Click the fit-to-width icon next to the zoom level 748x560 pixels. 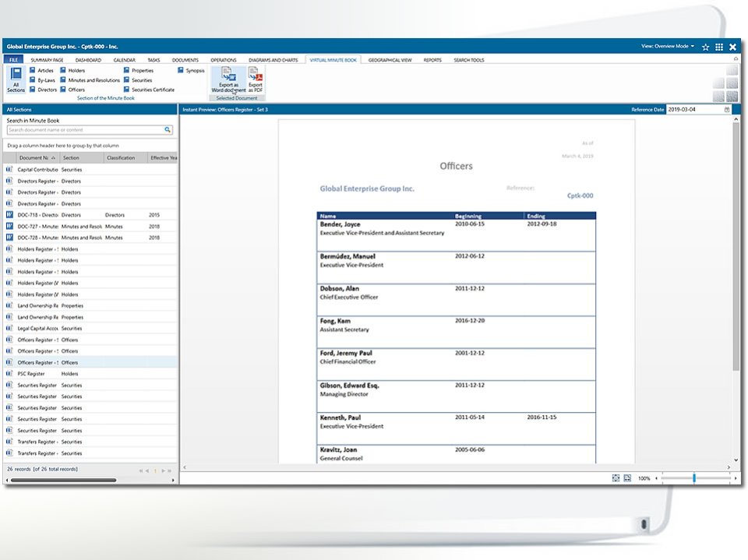628,478
